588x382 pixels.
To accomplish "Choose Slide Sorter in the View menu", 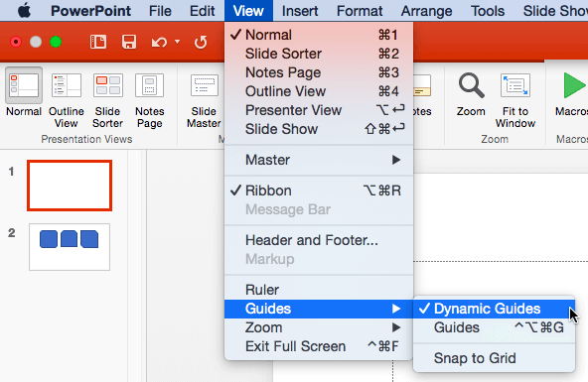I will [x=319, y=54].
